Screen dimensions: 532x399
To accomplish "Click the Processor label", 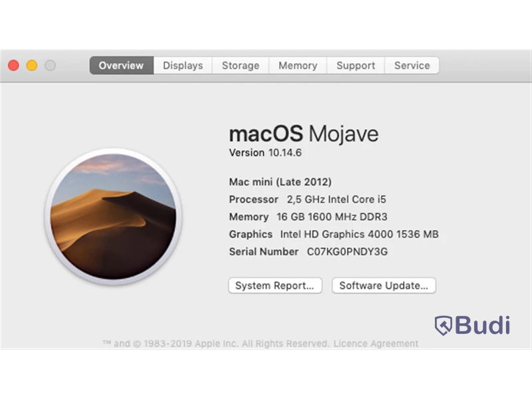I will (x=254, y=199).
